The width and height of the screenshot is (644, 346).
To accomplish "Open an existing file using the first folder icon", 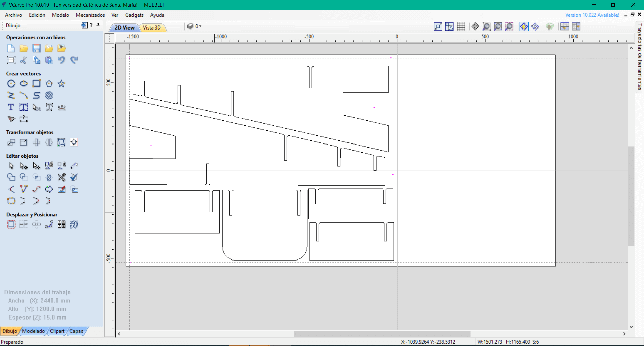I will click(23, 48).
